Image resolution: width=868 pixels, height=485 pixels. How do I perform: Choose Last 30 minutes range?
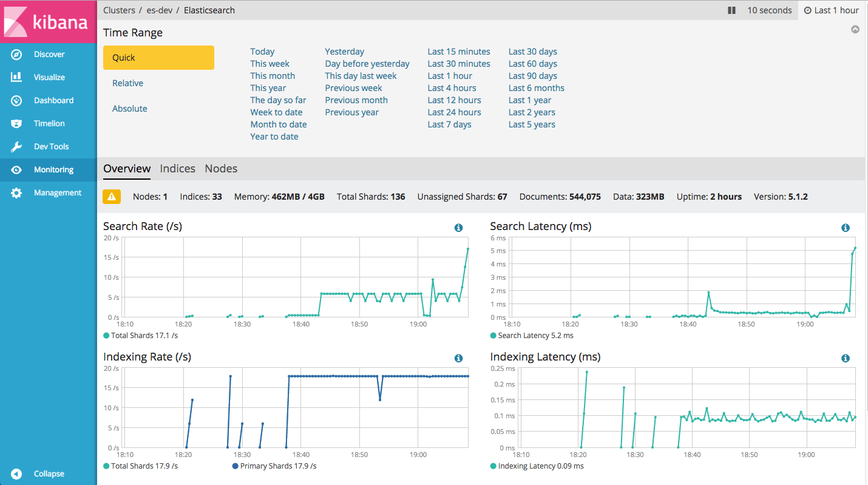tap(458, 64)
